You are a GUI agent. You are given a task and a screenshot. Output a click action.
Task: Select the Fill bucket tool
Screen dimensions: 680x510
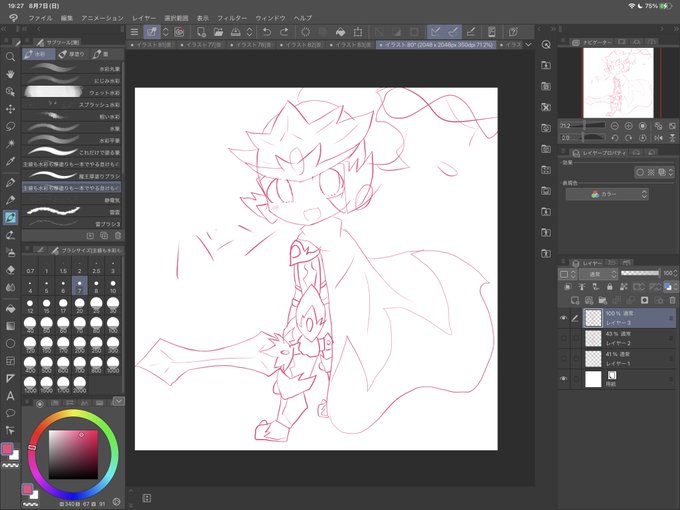10,308
